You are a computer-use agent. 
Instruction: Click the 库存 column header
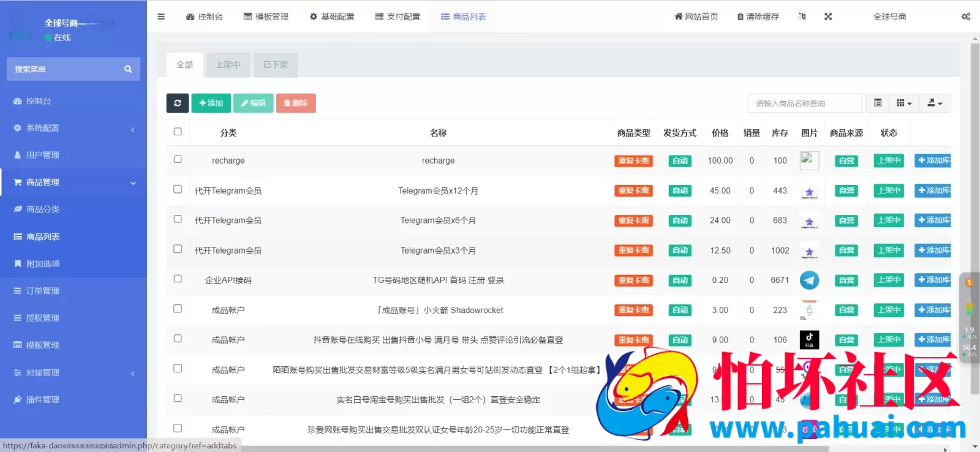point(780,133)
